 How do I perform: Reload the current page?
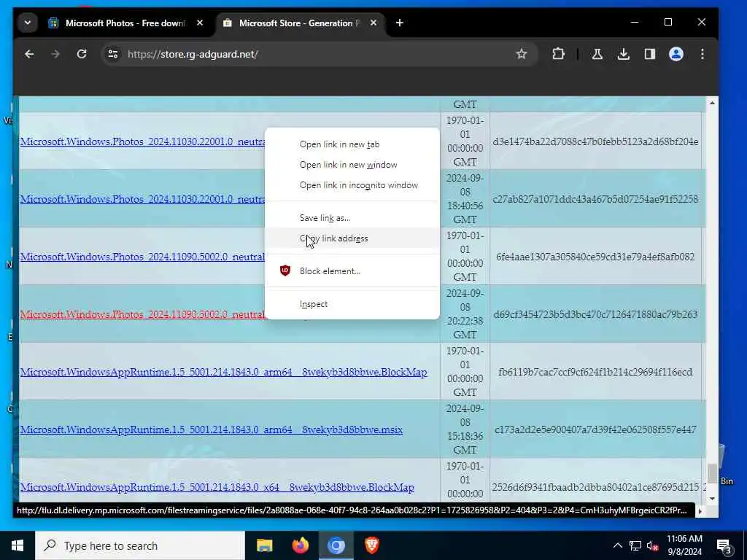[82, 54]
